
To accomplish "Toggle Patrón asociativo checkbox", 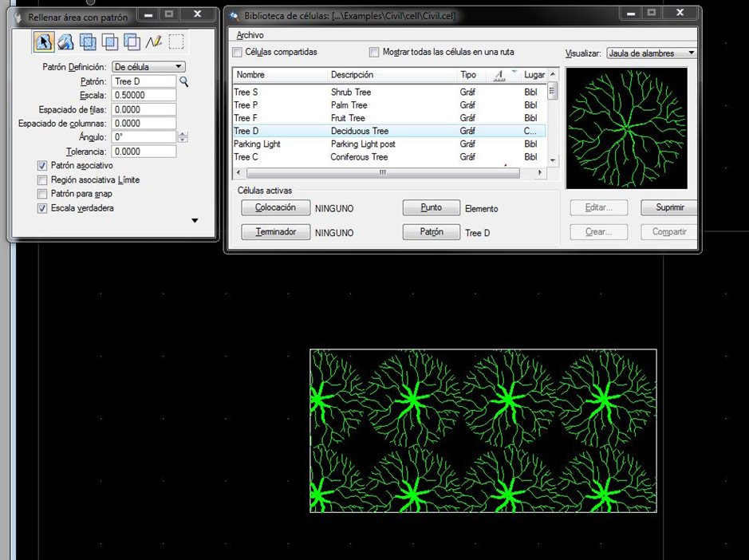I will pyautogui.click(x=42, y=166).
